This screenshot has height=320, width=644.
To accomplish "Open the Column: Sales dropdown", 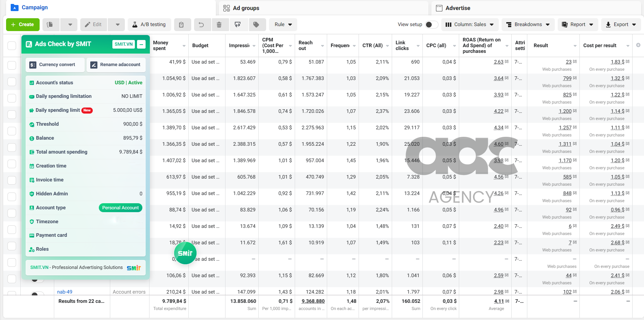I will coord(470,25).
